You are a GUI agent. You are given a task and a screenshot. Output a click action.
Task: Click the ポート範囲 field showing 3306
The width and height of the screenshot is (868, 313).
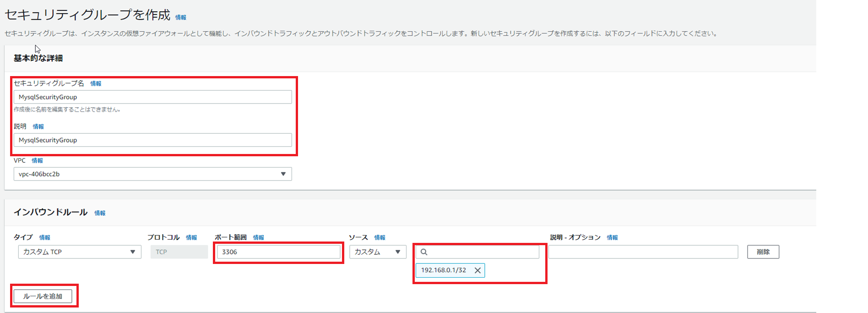coord(279,252)
